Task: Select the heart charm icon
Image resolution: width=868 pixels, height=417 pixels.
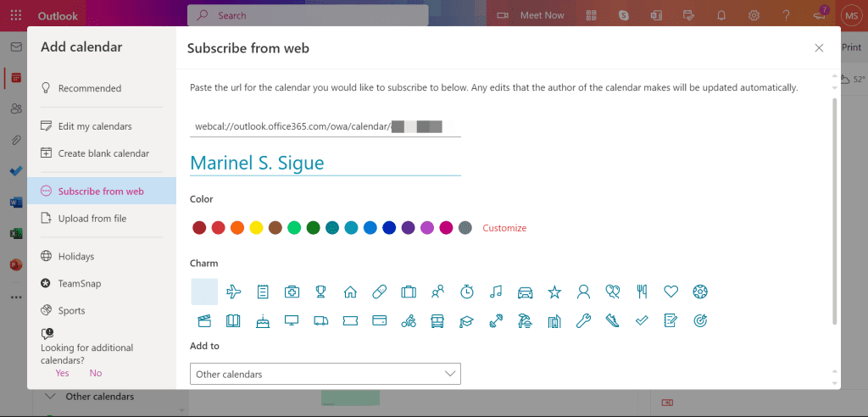Action: coord(670,292)
